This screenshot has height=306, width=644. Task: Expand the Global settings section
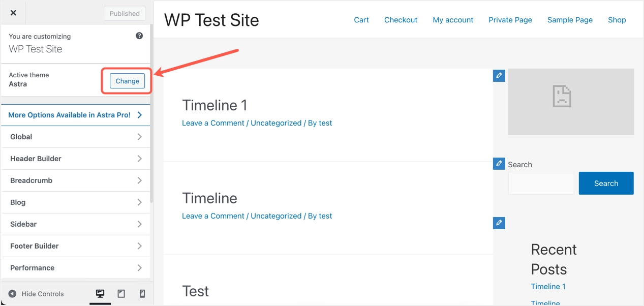(76, 137)
